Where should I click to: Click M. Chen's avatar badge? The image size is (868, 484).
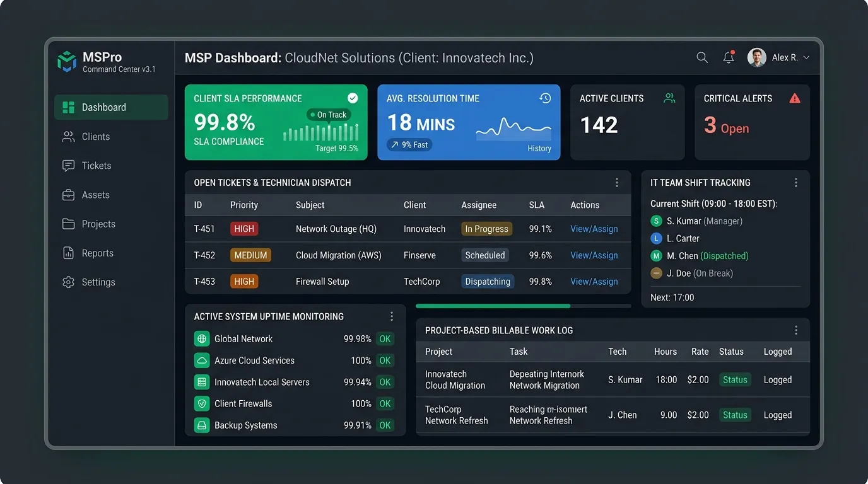pyautogui.click(x=656, y=256)
